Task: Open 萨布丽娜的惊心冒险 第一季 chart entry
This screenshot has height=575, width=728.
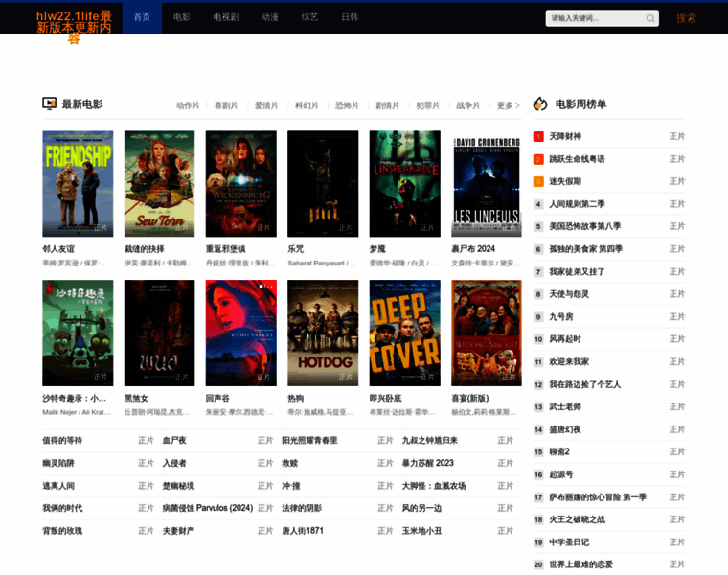Action: 598,498
